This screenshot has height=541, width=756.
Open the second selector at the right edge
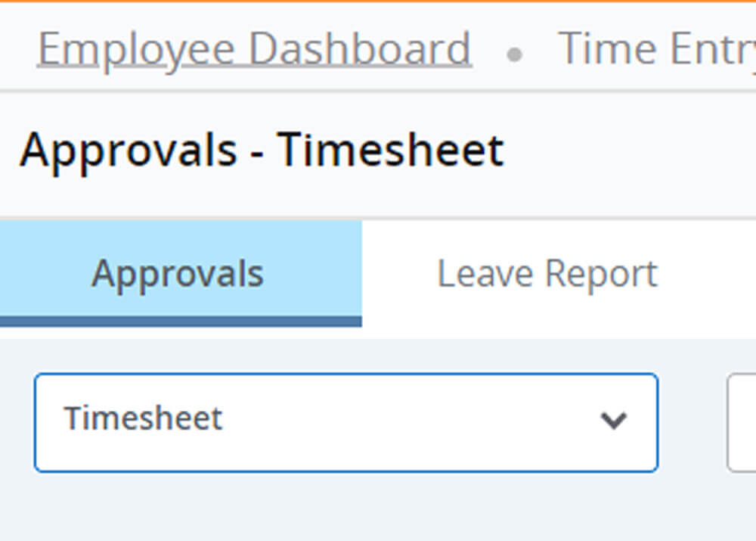click(745, 422)
